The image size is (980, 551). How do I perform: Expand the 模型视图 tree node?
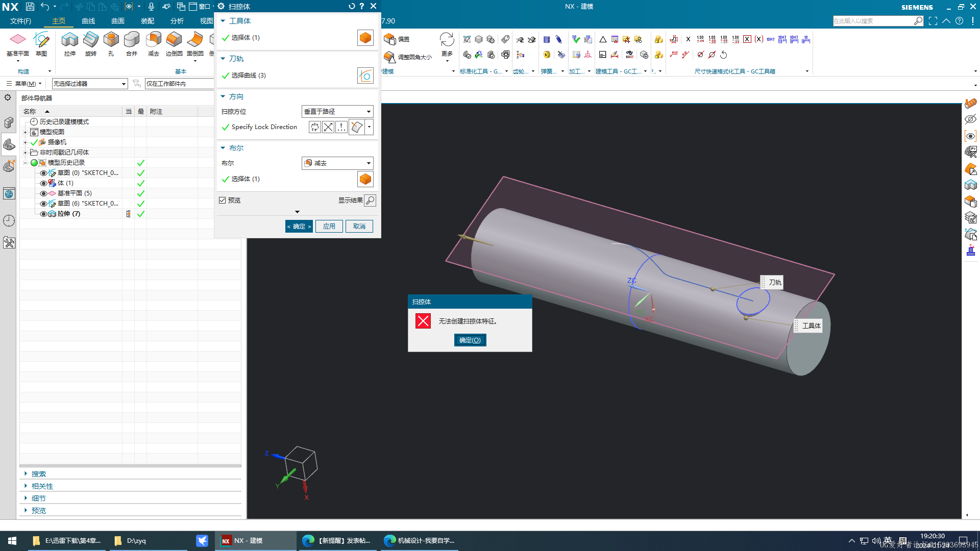[x=25, y=132]
